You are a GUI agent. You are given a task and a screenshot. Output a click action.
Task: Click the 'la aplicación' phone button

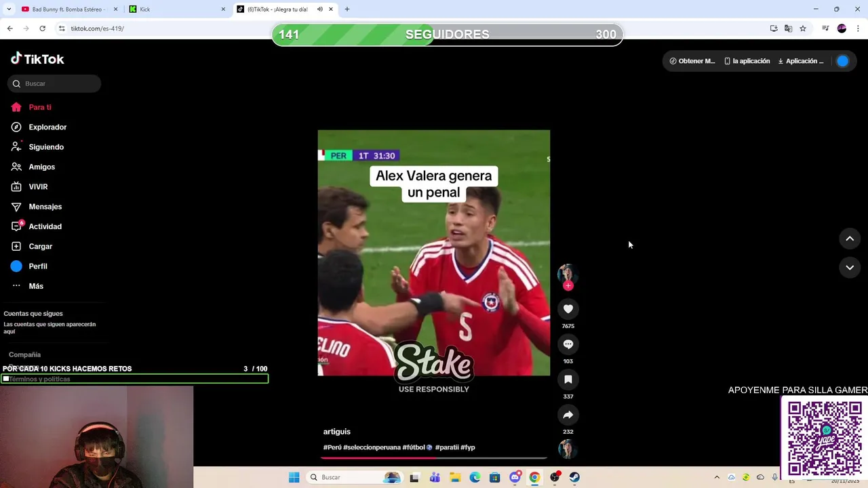tap(747, 61)
